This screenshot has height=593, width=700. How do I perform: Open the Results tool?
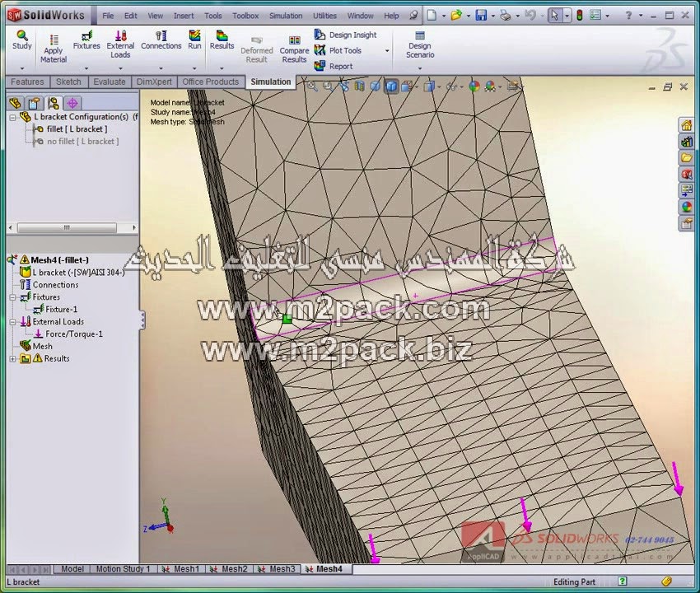pos(222,40)
